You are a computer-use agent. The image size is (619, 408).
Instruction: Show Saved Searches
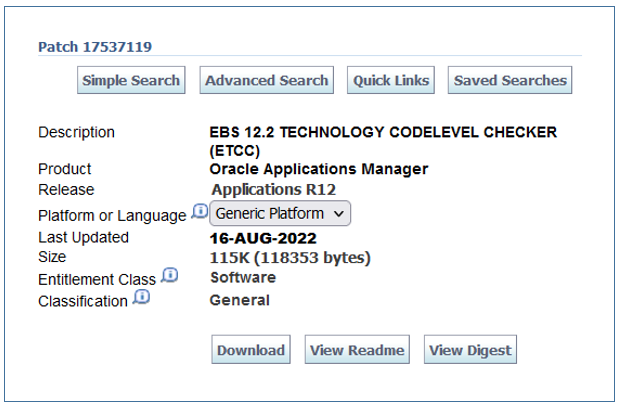[510, 81]
